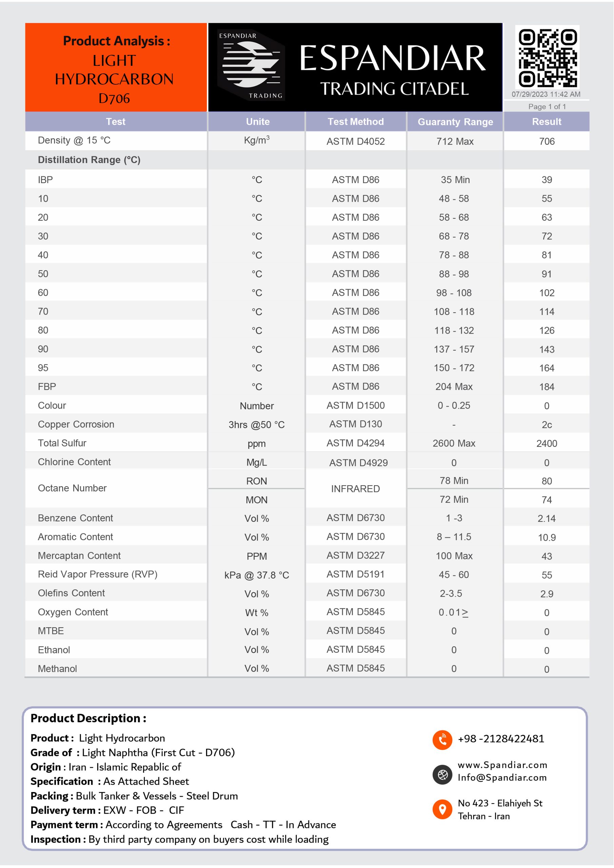Click the Reid Vapor Pressure (RVP) row label
The image size is (614, 868).
(98, 574)
